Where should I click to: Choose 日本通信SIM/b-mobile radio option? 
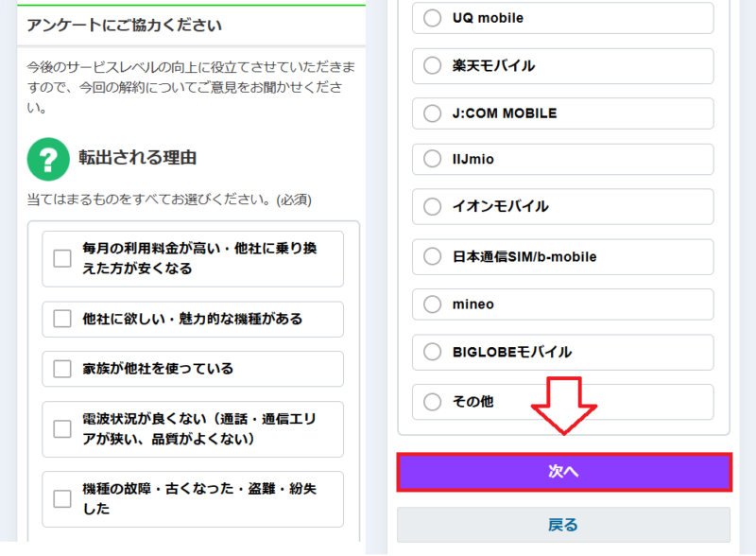(432, 256)
